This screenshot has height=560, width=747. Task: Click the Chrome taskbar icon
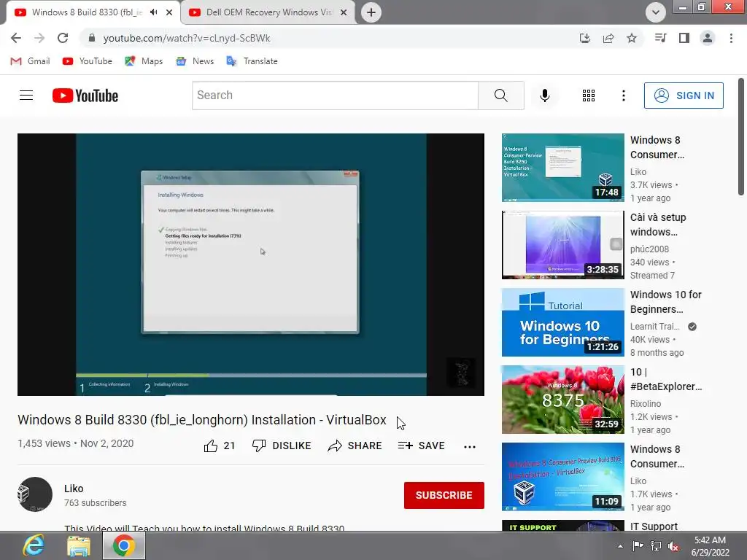point(123,545)
